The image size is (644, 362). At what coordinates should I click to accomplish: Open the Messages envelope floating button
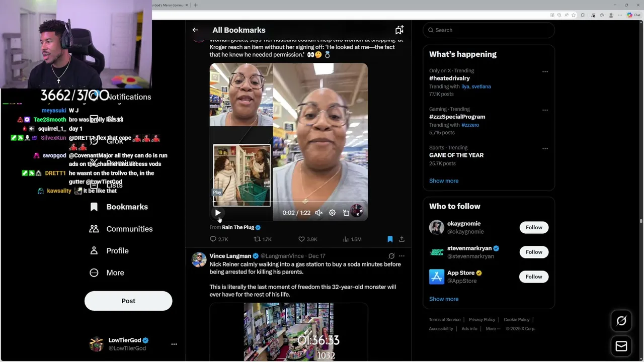tap(621, 346)
